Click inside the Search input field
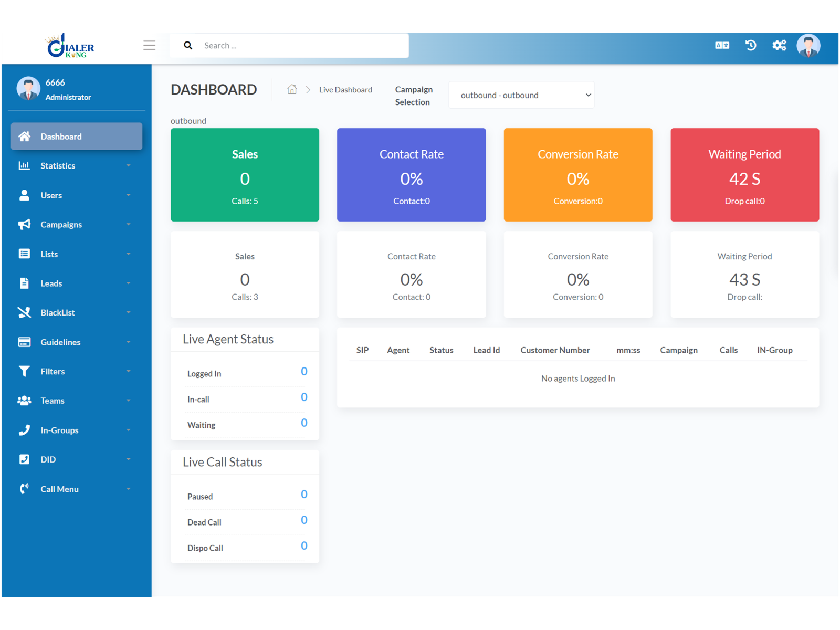Viewport: 840px width, 630px height. click(x=299, y=45)
